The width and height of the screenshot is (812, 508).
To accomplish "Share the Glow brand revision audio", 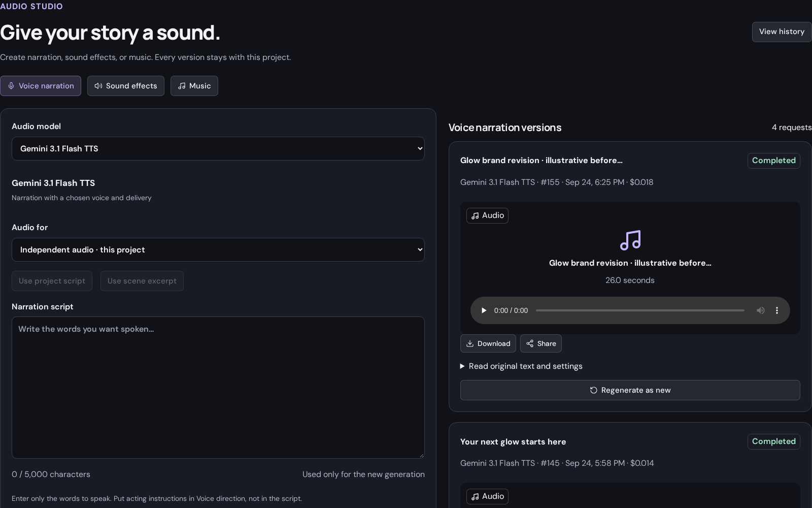I will [x=541, y=343].
